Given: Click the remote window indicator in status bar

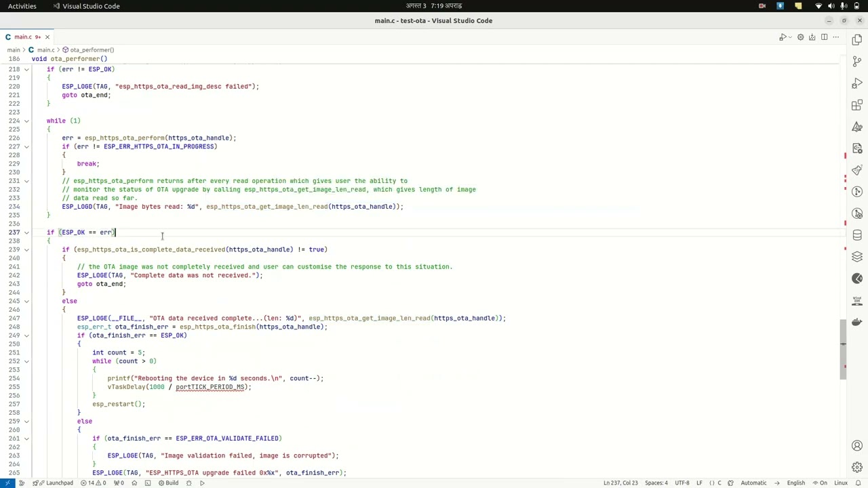Looking at the screenshot, I should (x=7, y=483).
